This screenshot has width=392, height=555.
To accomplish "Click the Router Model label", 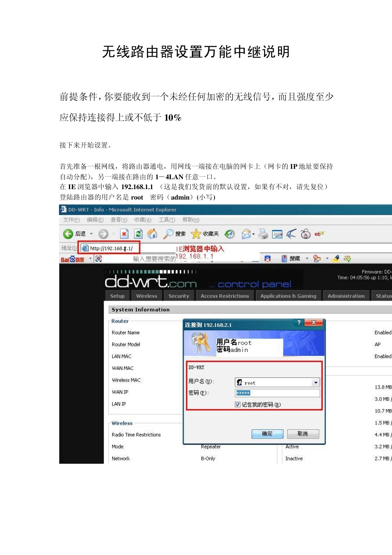I will [126, 345].
